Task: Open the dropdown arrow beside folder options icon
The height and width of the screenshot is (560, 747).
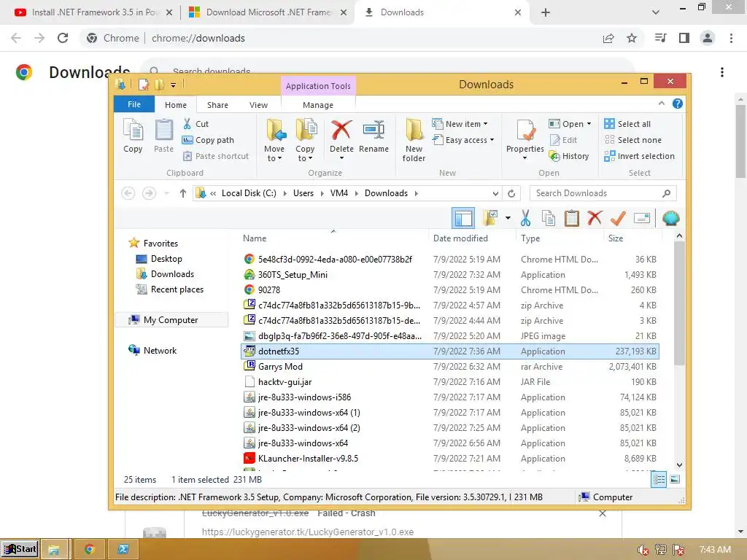Action: pos(508,219)
